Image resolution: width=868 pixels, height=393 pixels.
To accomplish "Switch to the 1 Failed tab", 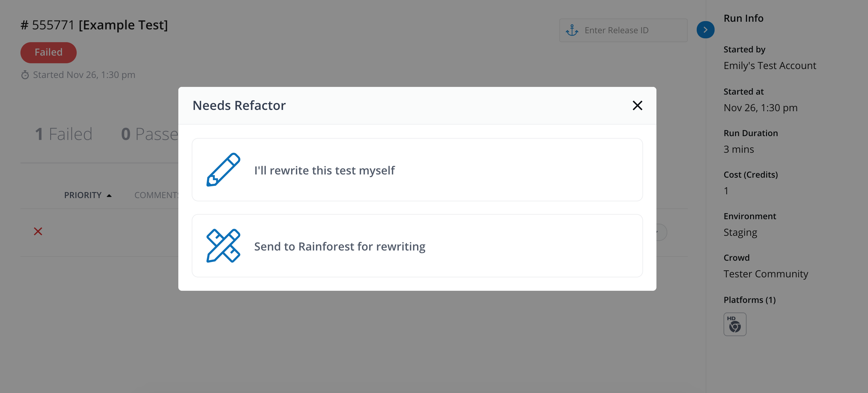I will (64, 134).
